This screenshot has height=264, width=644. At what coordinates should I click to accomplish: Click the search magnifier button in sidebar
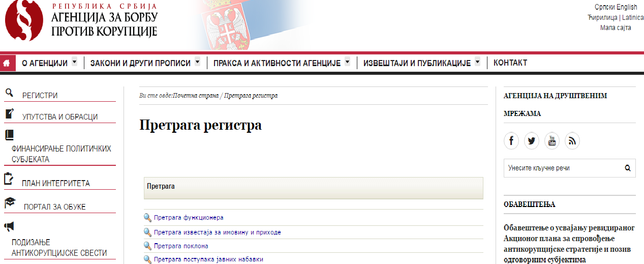coord(627,168)
